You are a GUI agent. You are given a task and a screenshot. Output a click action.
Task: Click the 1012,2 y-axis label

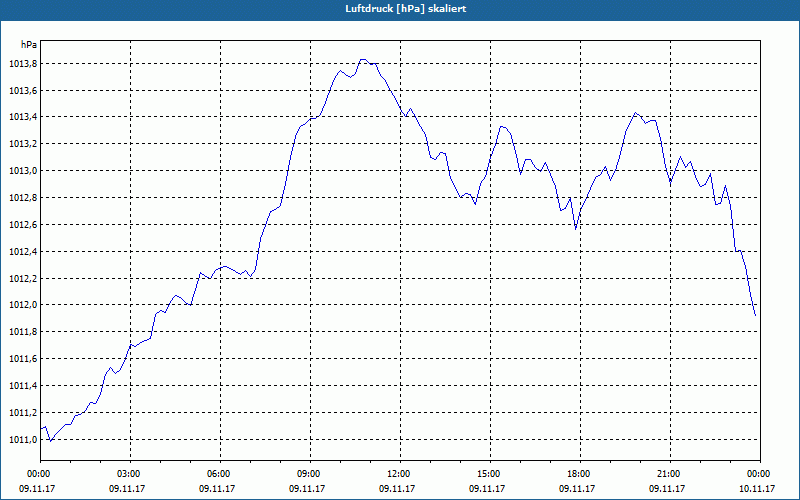point(23,279)
